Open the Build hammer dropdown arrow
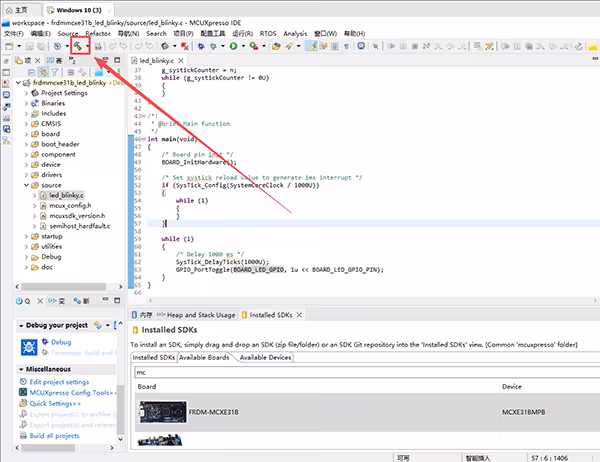Screen dimensions: 600x462 point(88,46)
